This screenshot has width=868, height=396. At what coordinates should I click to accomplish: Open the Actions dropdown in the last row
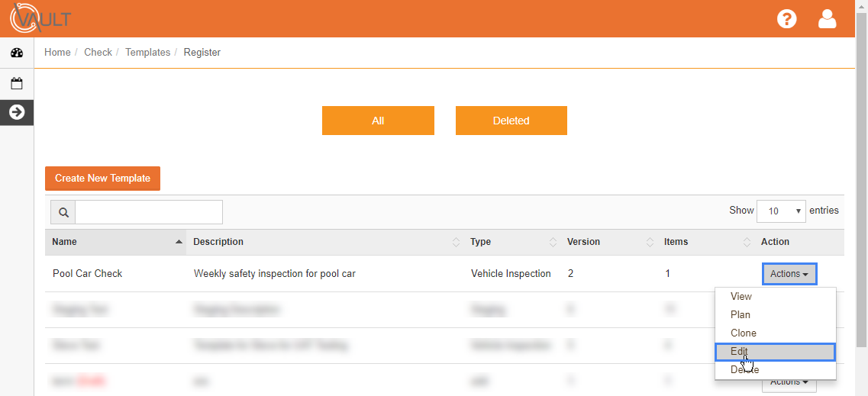pos(789,382)
